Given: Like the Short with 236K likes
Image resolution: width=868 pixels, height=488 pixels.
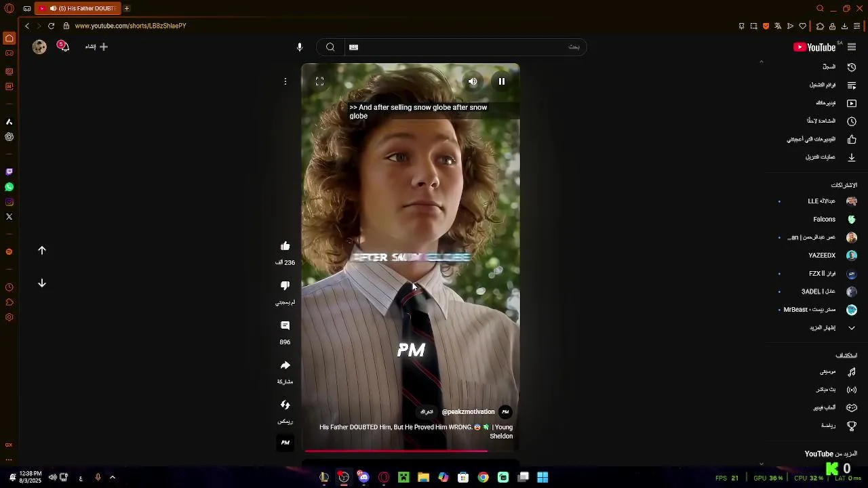Looking at the screenshot, I should pos(285,246).
